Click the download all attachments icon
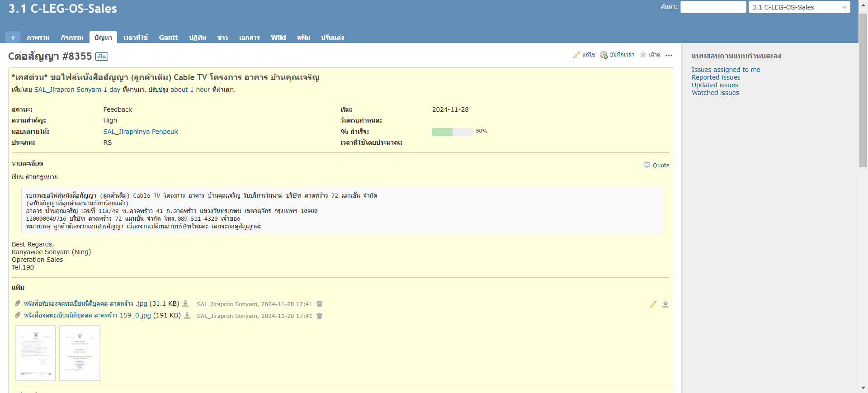 coord(665,304)
